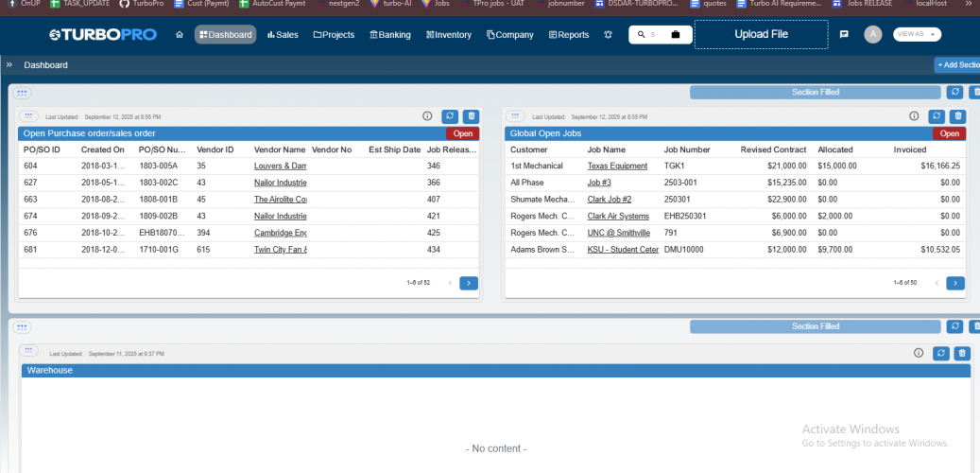Show info for Open Purchase order widget
Viewport: 980px width, 473px height.
click(x=427, y=115)
